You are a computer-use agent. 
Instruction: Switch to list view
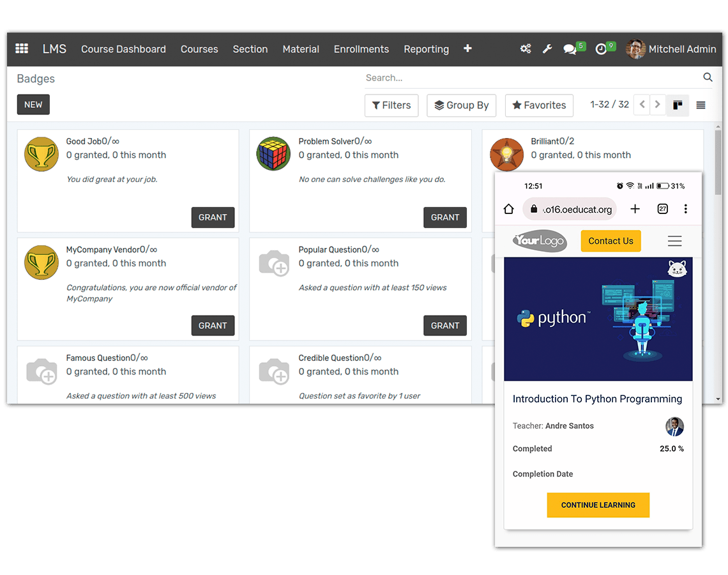[701, 105]
